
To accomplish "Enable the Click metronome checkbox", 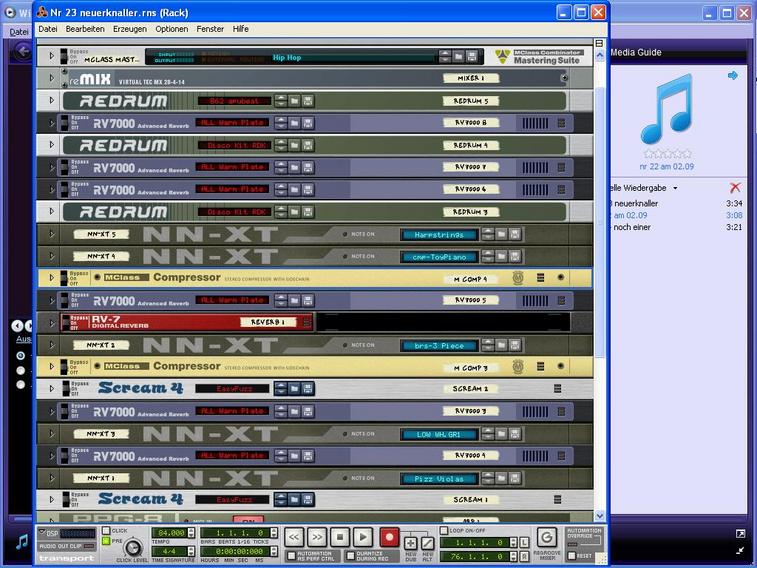I will pyautogui.click(x=107, y=530).
